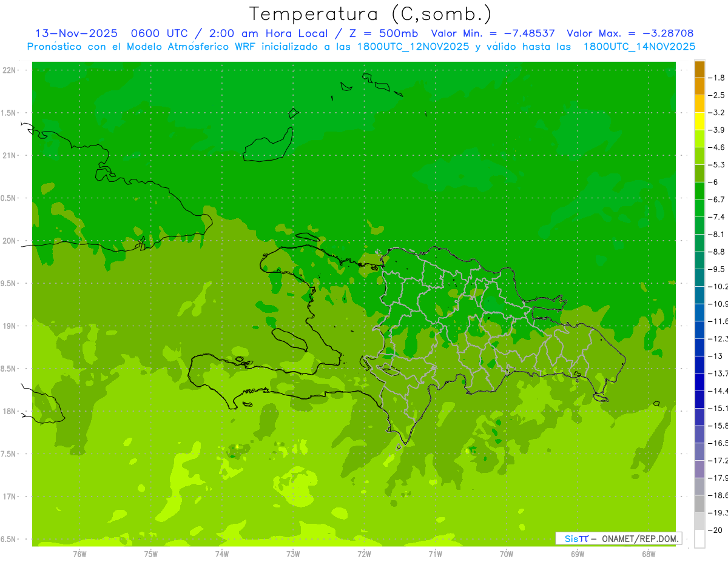This screenshot has width=728, height=562.
Task: Click the '-1.8' colorbar value
Action: pos(718,78)
